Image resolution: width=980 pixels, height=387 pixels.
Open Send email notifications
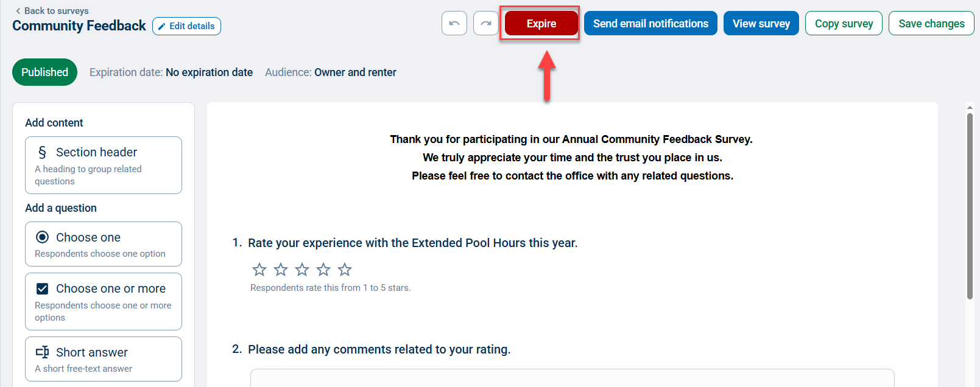pos(650,24)
